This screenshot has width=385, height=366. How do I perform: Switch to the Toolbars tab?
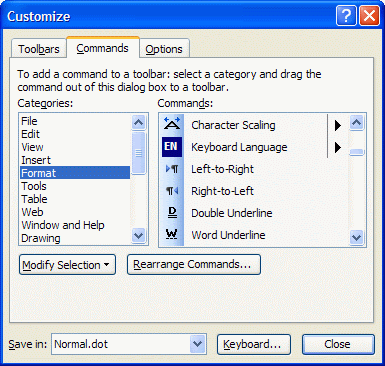pos(39,49)
